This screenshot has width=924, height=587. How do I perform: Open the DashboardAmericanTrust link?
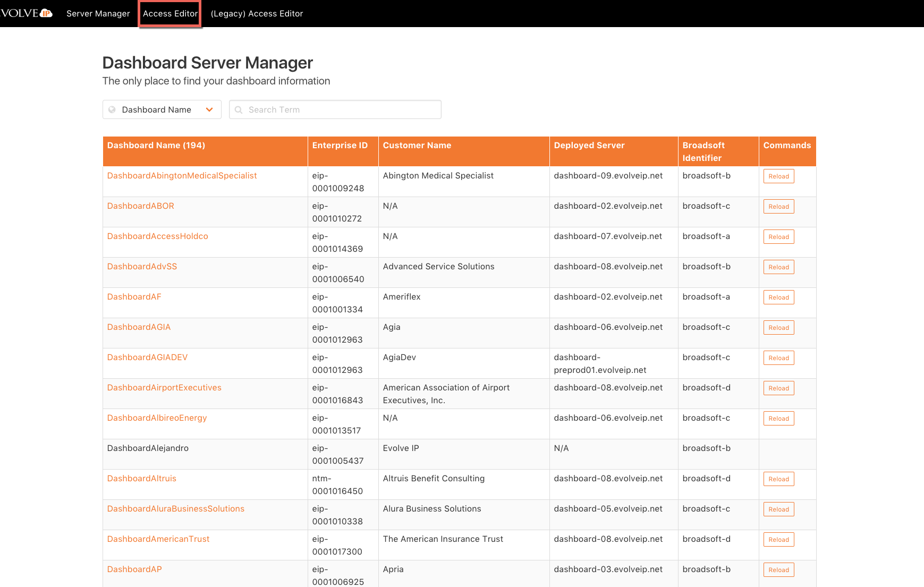point(158,539)
